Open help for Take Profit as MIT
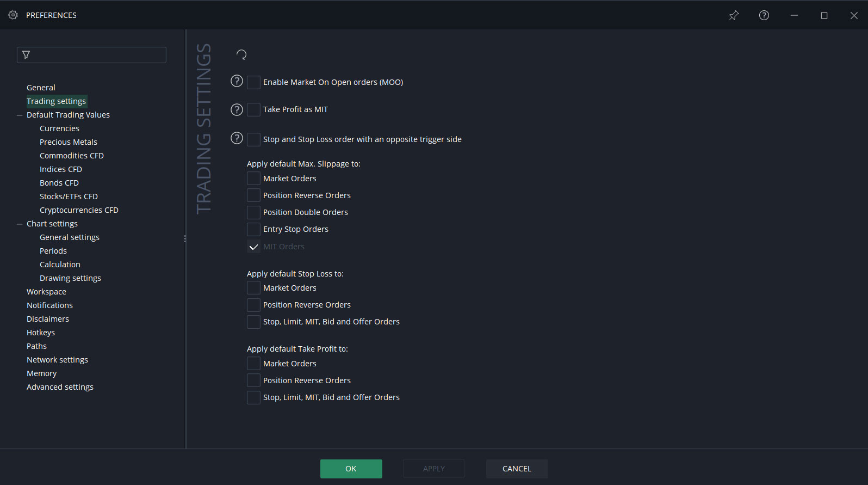 237,109
